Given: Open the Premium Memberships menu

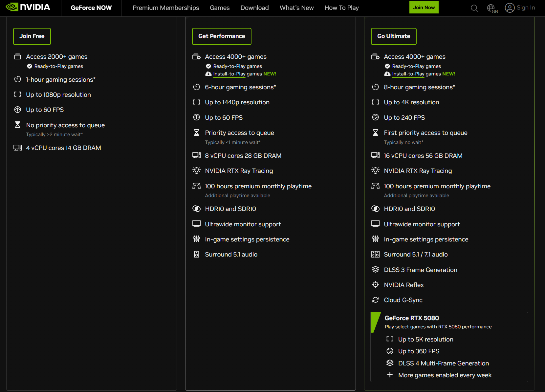Looking at the screenshot, I should pyautogui.click(x=166, y=8).
